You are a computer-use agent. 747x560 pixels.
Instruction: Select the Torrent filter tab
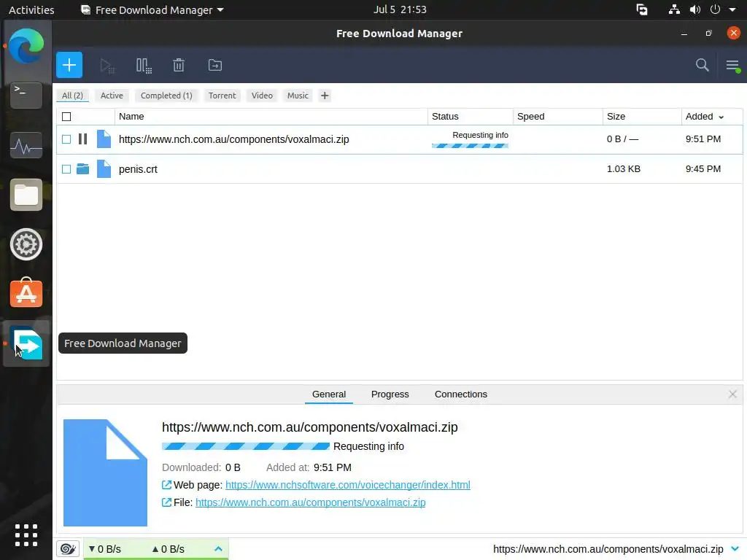[x=222, y=96]
